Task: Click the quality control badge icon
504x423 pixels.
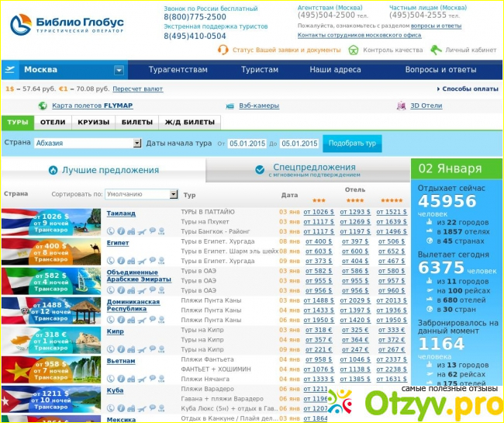Action: [354, 50]
